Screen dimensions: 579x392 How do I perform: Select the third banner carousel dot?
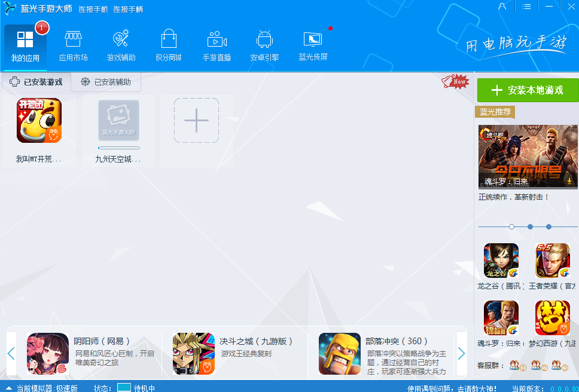point(548,227)
